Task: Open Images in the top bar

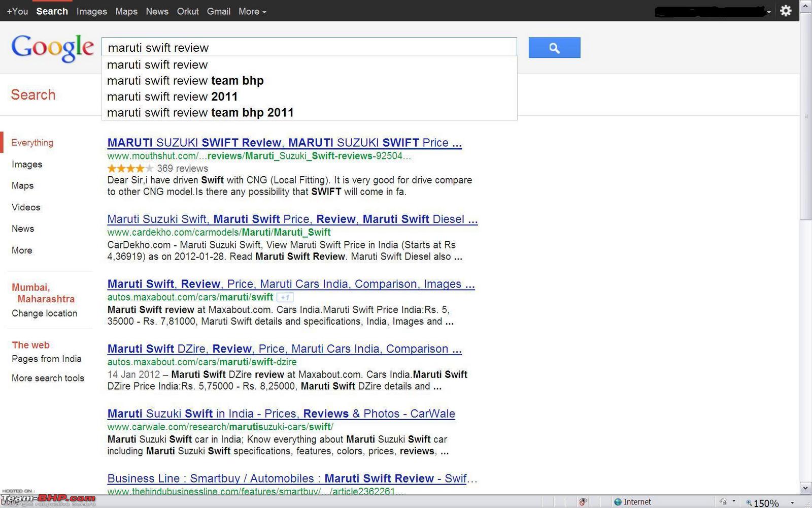Action: tap(91, 11)
